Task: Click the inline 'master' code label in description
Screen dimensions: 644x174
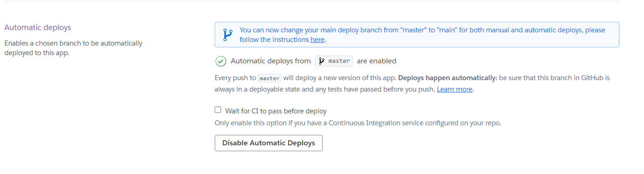Action: click(269, 78)
